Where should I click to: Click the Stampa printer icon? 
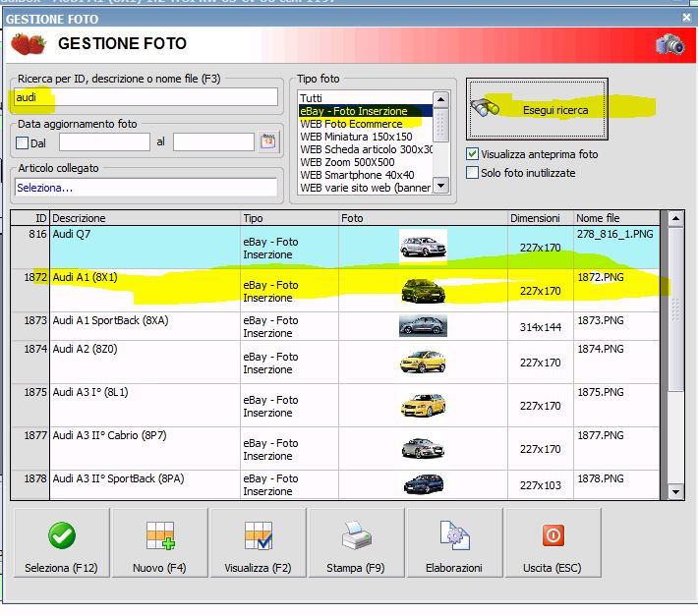point(356,535)
